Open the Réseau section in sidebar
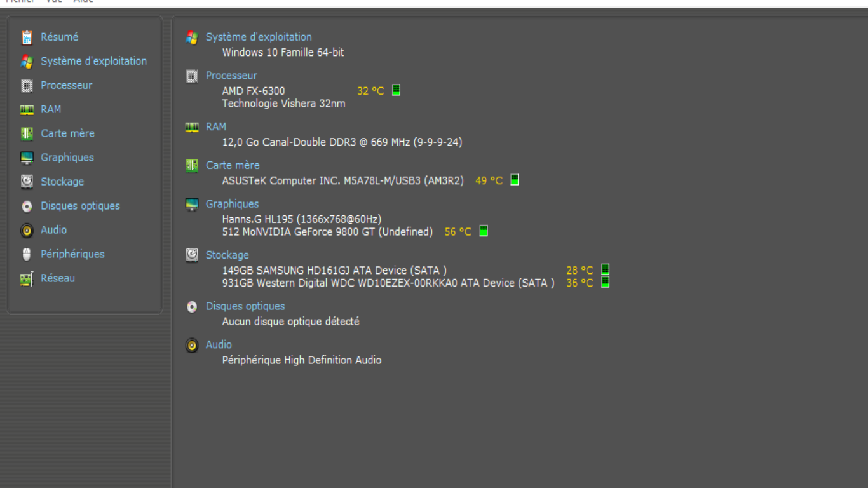Screen dimensions: 868x488 57,278
